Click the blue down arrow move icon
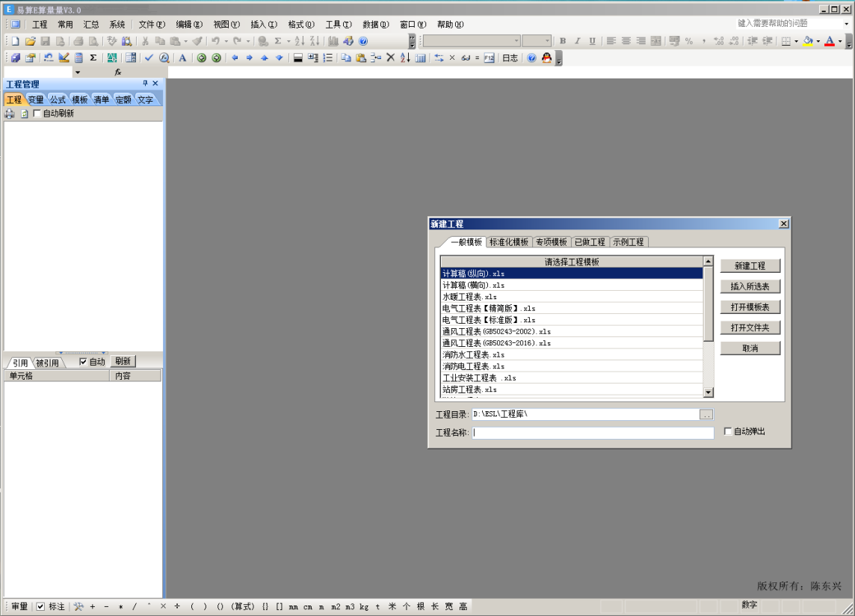Image resolution: width=855 pixels, height=616 pixels. click(280, 58)
